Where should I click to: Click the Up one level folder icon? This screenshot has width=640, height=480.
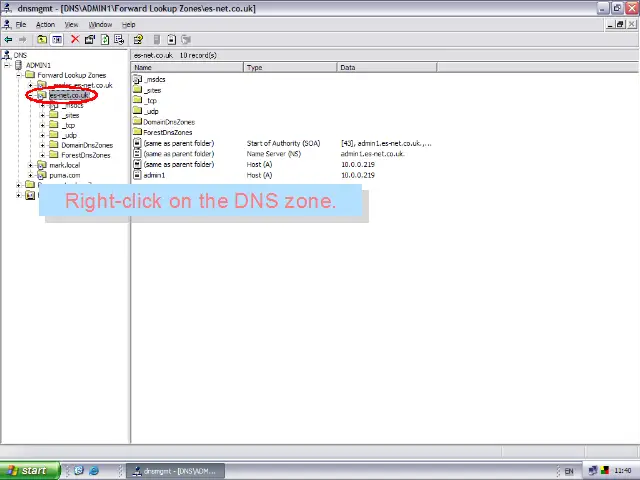coord(42,40)
